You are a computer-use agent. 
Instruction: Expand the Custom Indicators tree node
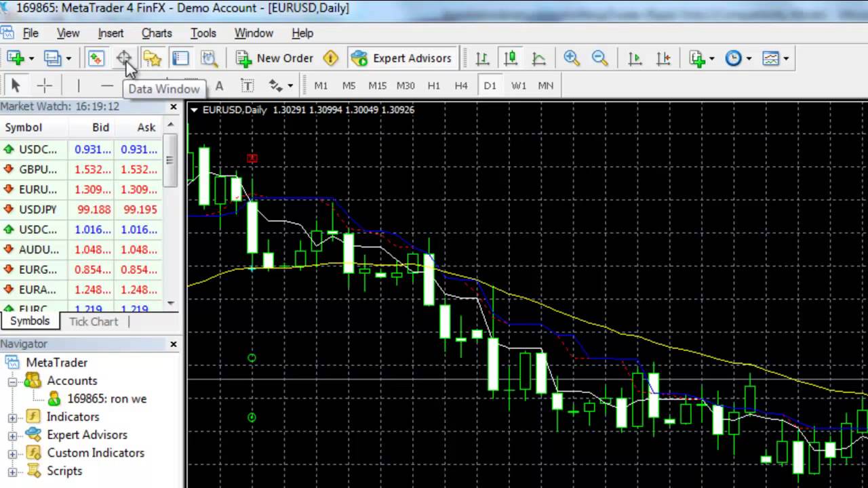pyautogui.click(x=12, y=453)
